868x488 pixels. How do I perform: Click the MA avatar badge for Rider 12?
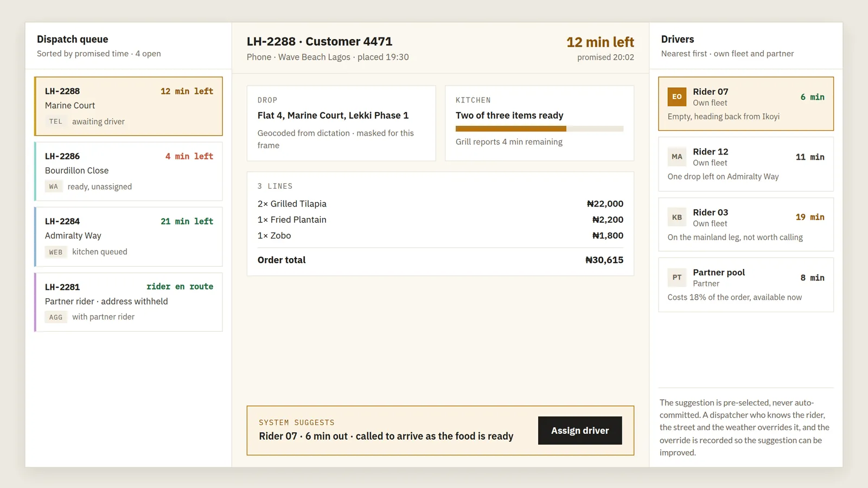click(x=677, y=157)
